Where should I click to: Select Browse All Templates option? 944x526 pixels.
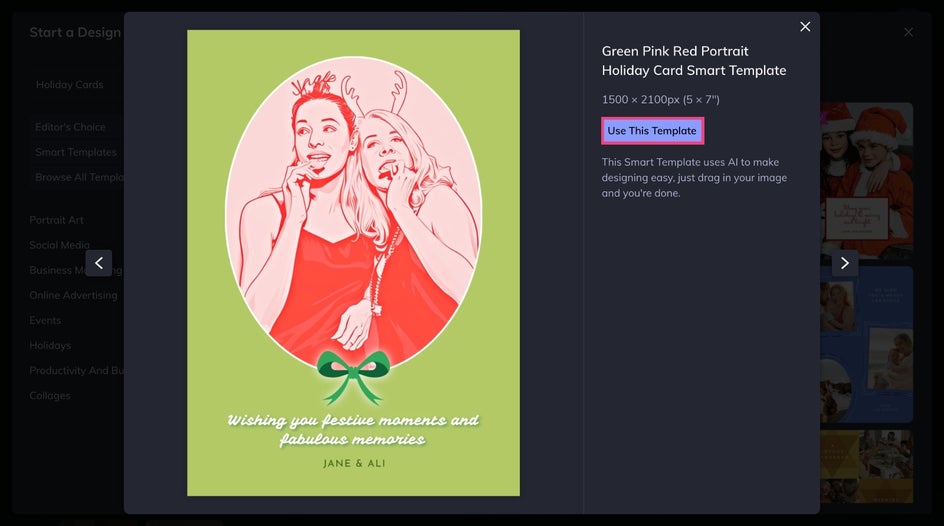[79, 177]
